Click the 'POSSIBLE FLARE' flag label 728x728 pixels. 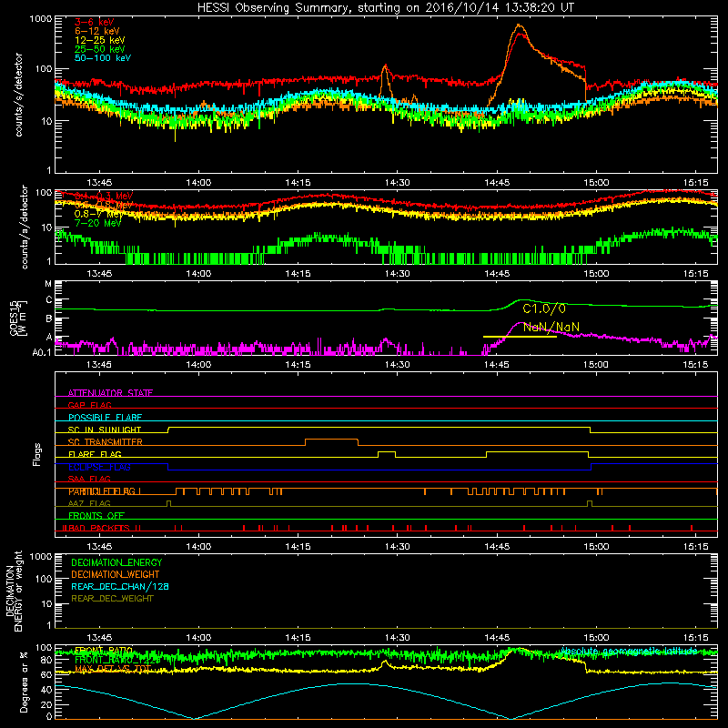[x=105, y=418]
